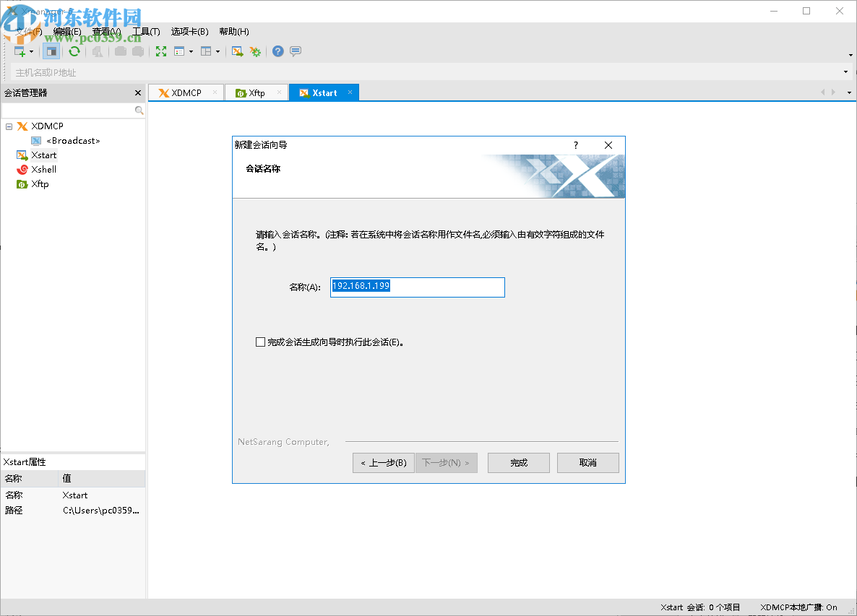Open the layout view dropdown arrow

pos(217,51)
